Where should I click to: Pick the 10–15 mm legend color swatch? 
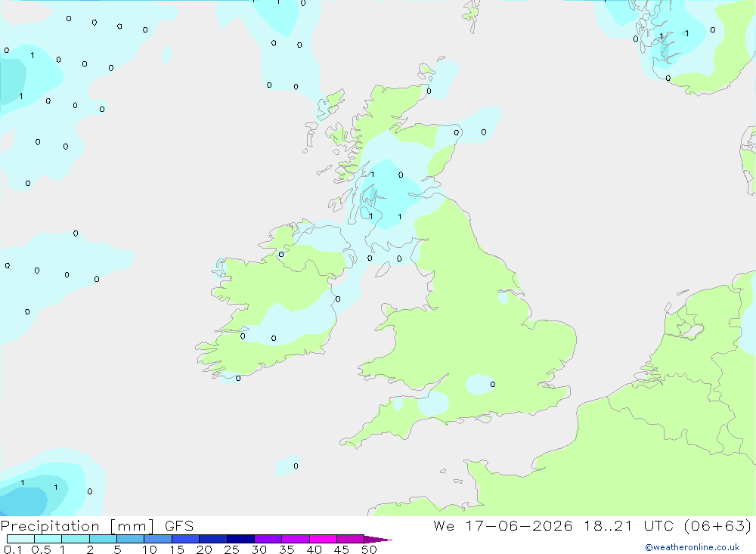158,539
